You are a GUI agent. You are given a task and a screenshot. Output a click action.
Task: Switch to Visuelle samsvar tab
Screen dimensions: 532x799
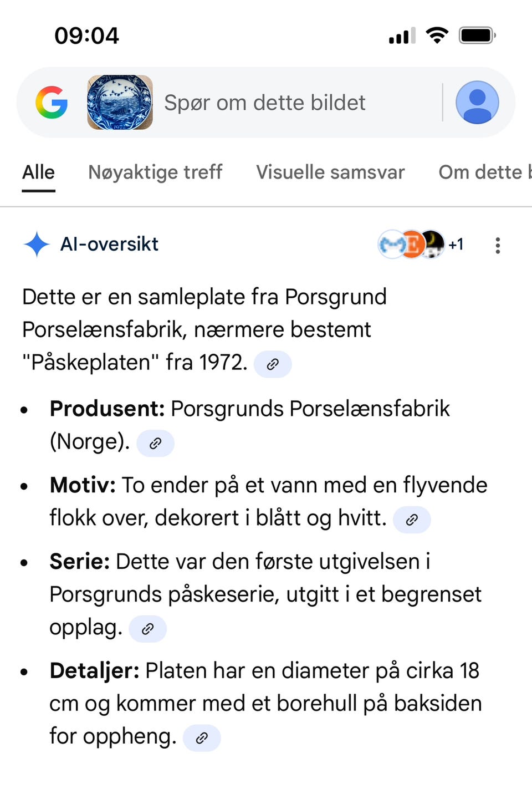pos(330,172)
